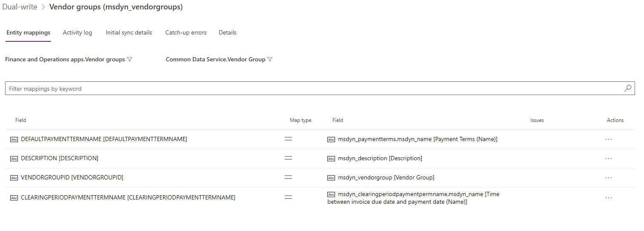The width and height of the screenshot is (644, 231).
Task: Select the VENDORGROUPID source field
Action: point(72,177)
